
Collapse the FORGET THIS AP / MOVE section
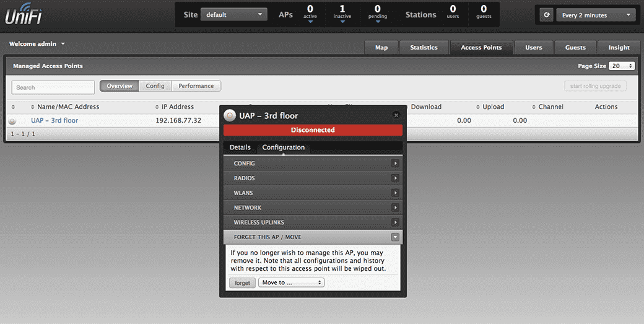point(395,237)
